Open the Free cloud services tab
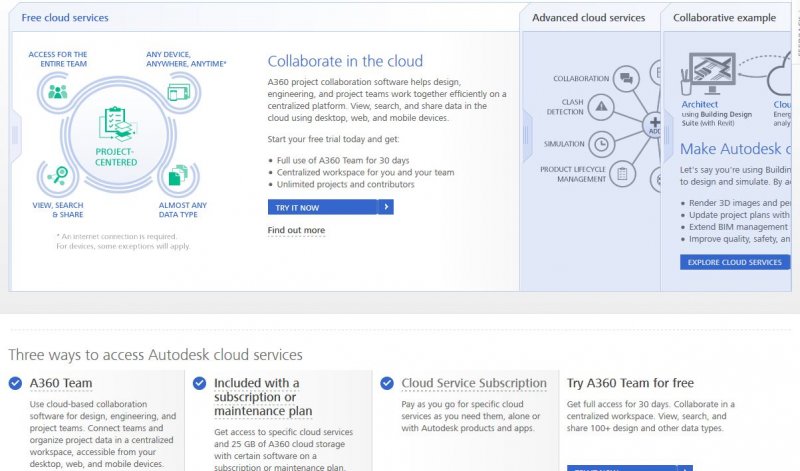Viewport: 800px width, 471px height. point(65,18)
